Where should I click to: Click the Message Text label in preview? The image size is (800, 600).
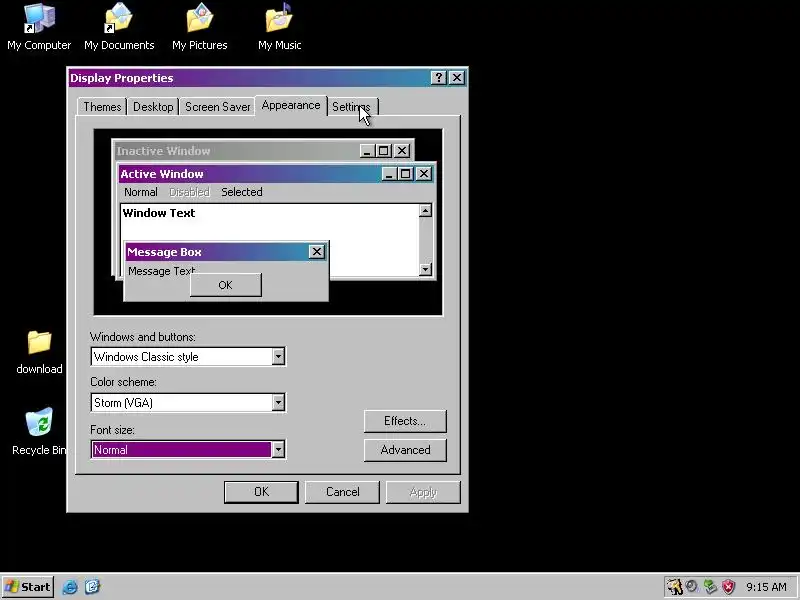tap(161, 271)
